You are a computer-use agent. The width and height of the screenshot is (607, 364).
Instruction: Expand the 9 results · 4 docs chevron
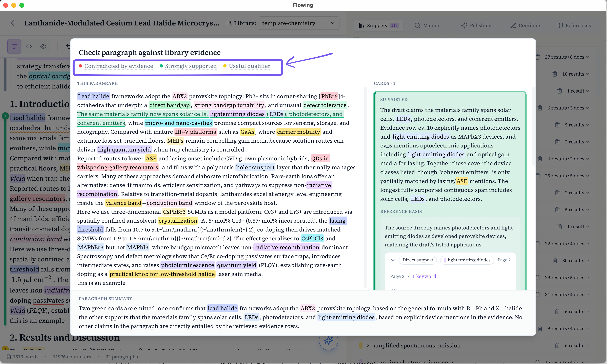coord(587,328)
